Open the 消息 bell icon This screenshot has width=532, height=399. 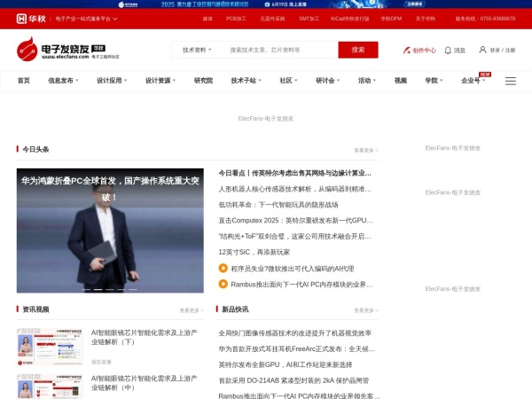pos(448,51)
